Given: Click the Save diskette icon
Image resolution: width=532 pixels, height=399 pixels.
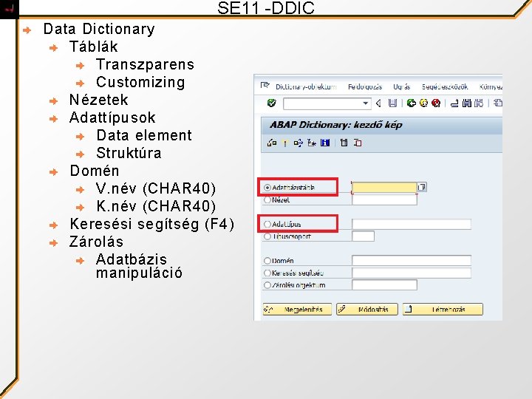Looking at the screenshot, I should [x=392, y=103].
